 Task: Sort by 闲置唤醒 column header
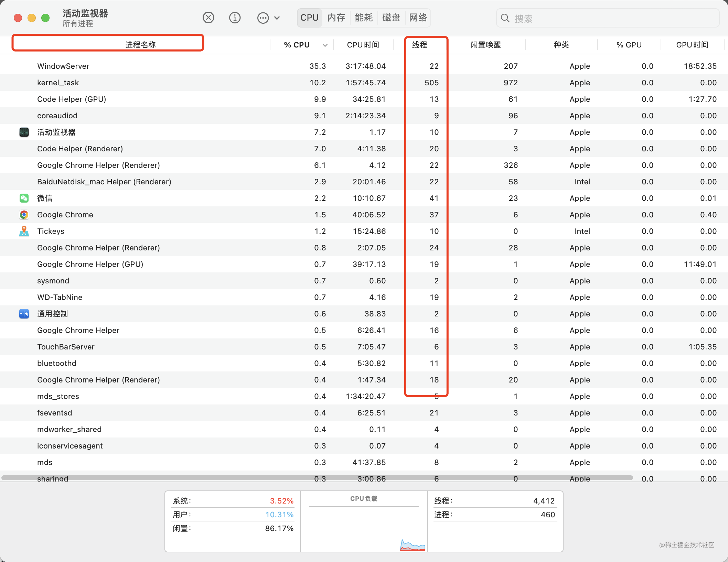pos(485,45)
